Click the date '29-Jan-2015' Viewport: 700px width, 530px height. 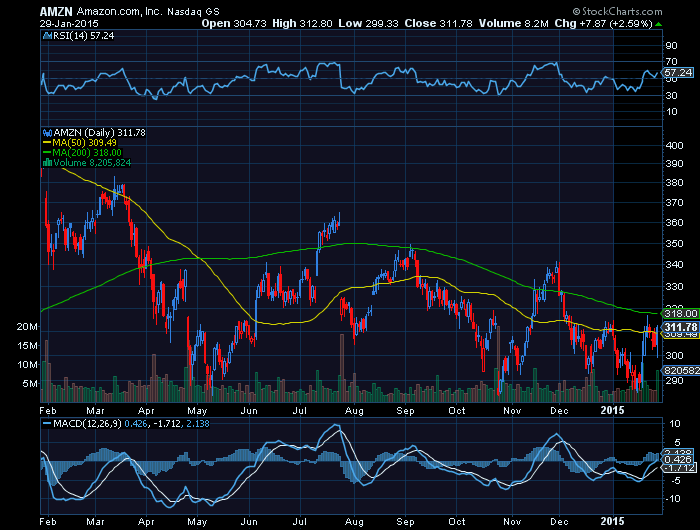click(x=69, y=24)
